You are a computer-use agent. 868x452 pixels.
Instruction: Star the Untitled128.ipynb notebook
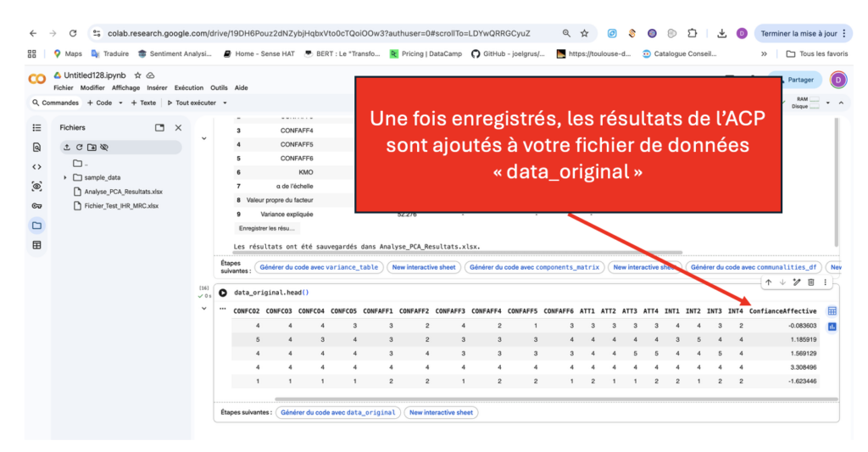[137, 75]
